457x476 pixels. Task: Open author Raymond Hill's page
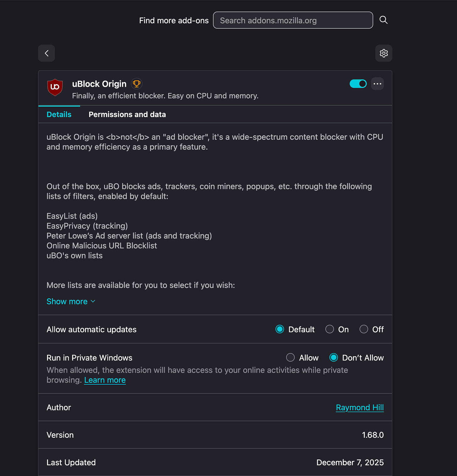360,407
